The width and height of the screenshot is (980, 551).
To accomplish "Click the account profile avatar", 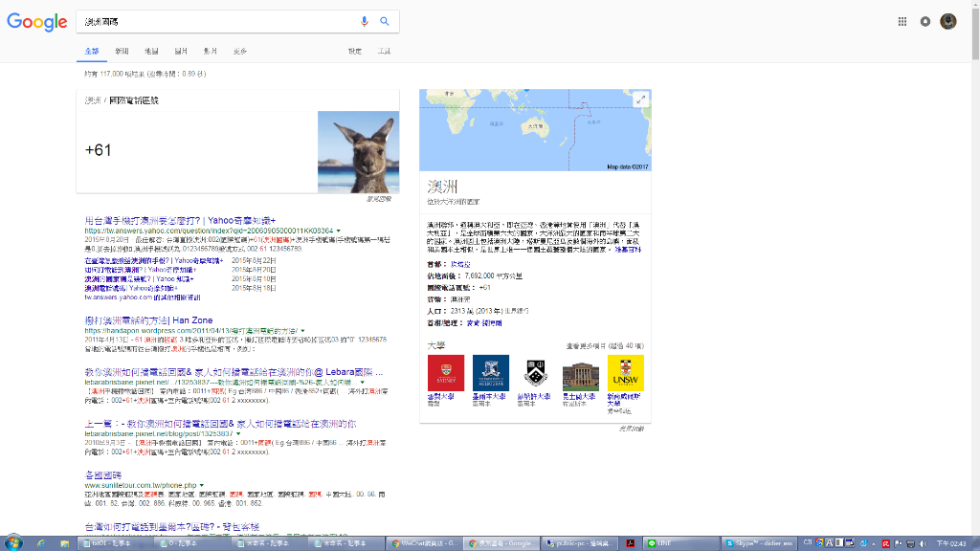I will 948,21.
